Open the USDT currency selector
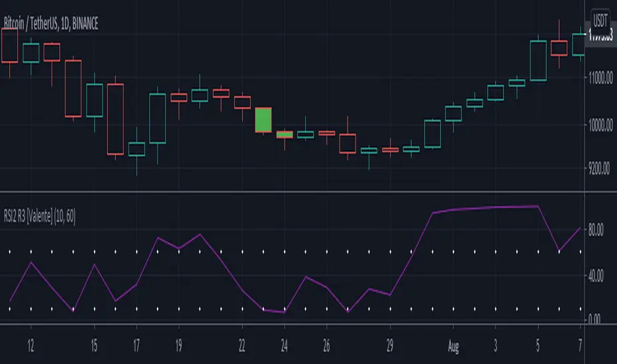 (600, 19)
